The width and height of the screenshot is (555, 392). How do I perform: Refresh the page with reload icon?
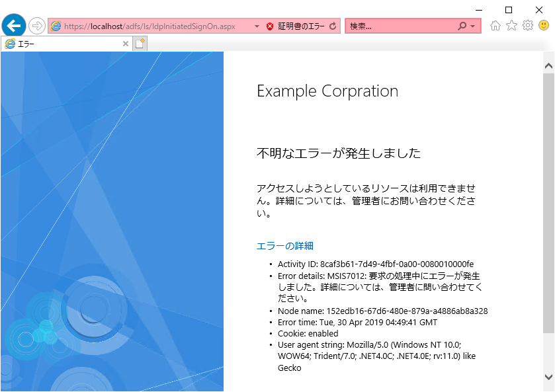[333, 26]
